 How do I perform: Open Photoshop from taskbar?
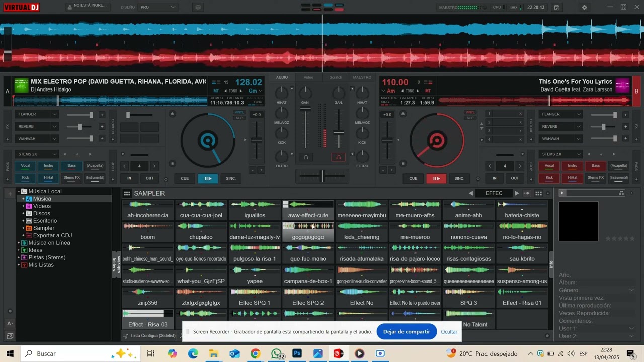coord(297,354)
